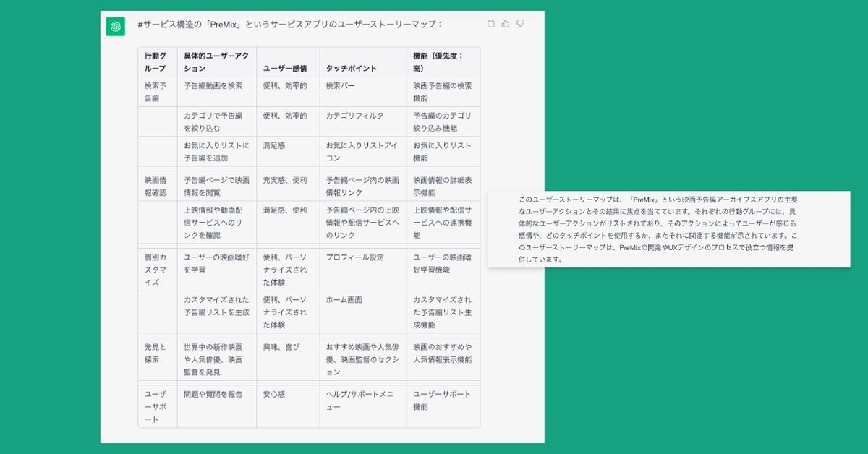
Task: Click the '個別カスタマイズ' group cell
Action: (158, 270)
